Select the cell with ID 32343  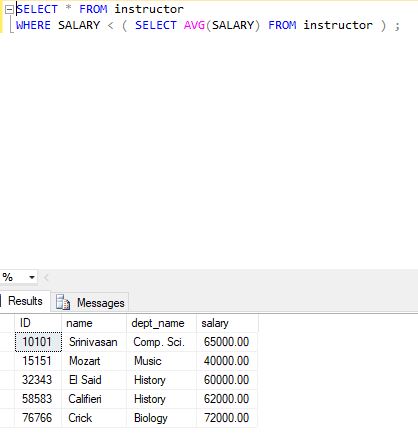coord(38,380)
